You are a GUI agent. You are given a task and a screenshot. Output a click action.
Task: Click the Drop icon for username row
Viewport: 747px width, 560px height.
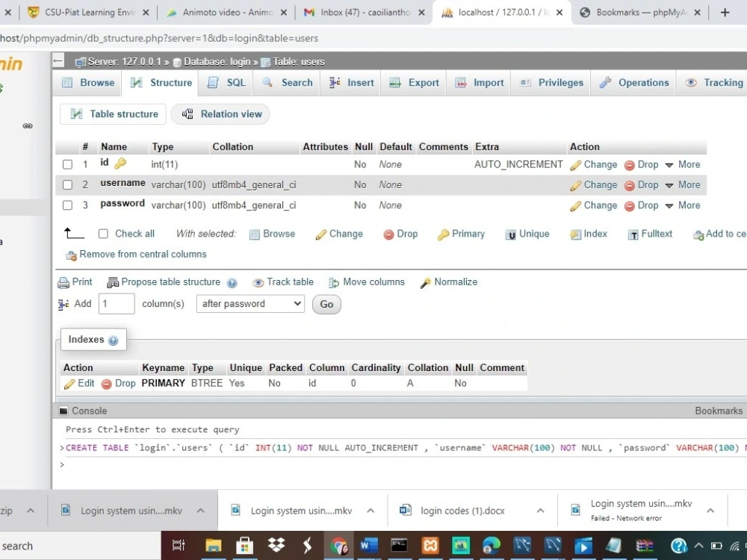click(x=629, y=185)
